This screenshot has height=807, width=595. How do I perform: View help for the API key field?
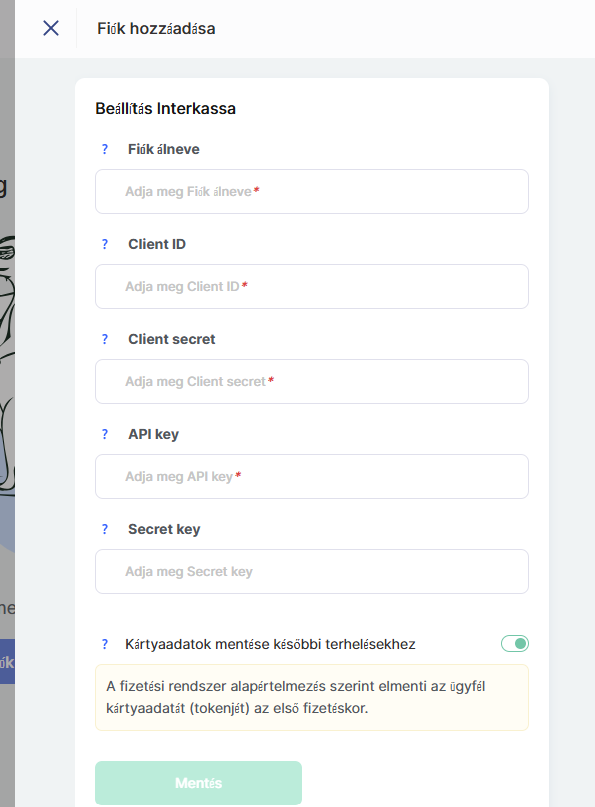pyautogui.click(x=105, y=434)
